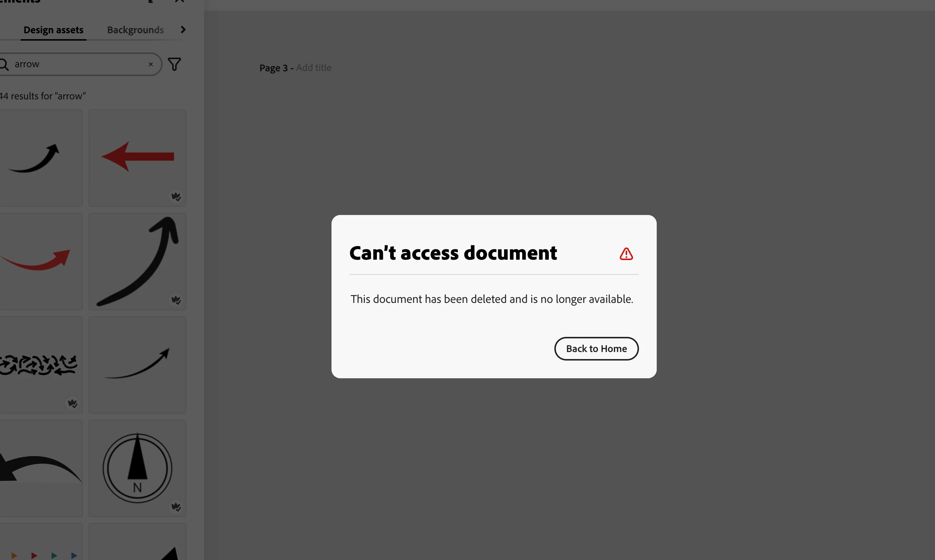Select the Design assets tab
935x560 pixels.
click(x=53, y=30)
